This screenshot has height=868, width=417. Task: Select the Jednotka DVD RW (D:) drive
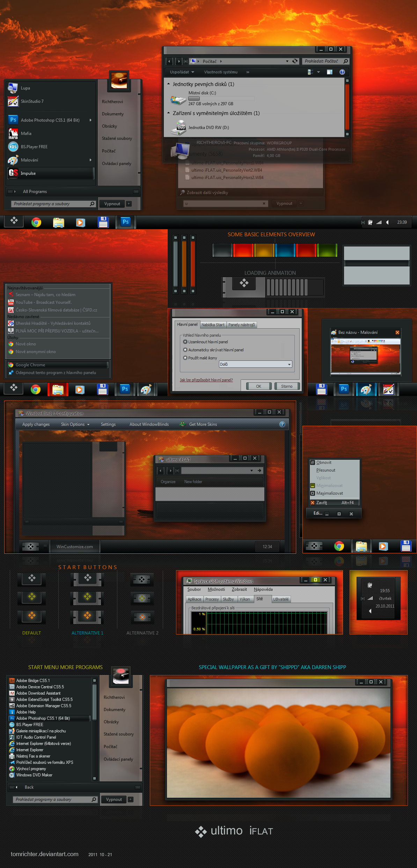(199, 128)
